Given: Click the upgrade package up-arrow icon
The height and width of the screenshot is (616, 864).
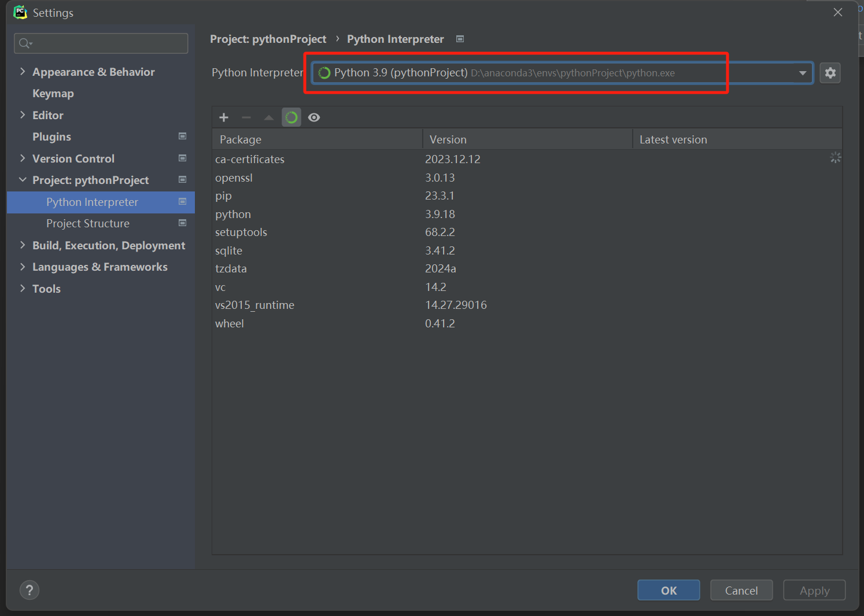Looking at the screenshot, I should (269, 117).
